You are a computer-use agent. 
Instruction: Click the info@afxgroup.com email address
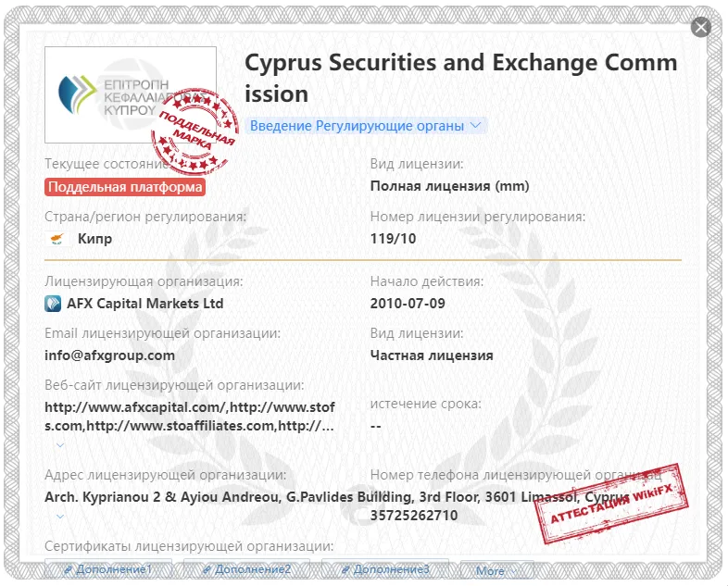click(x=109, y=355)
